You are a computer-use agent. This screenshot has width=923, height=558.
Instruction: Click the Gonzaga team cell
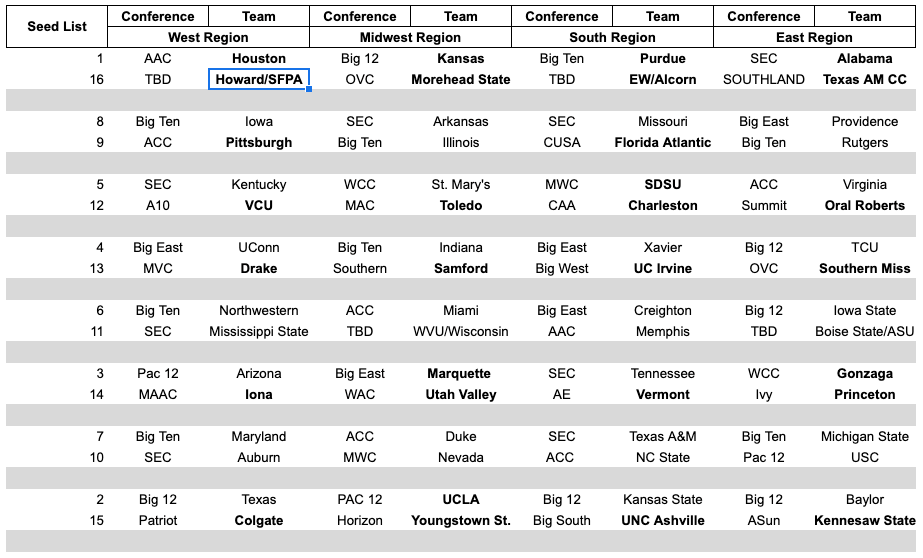(865, 374)
